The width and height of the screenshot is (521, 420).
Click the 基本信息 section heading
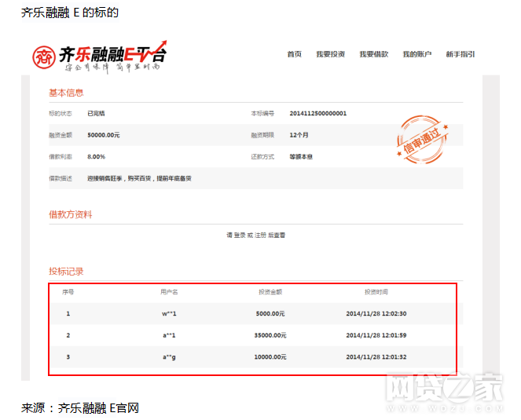(x=66, y=93)
